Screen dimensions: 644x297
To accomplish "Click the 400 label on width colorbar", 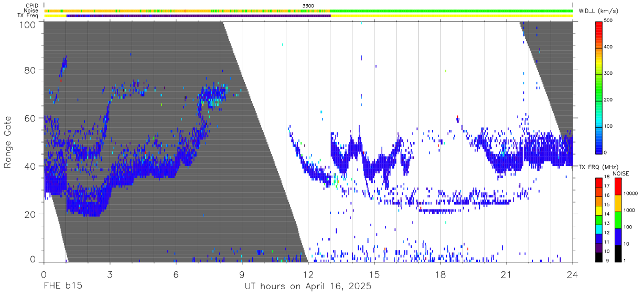I will coord(608,47).
